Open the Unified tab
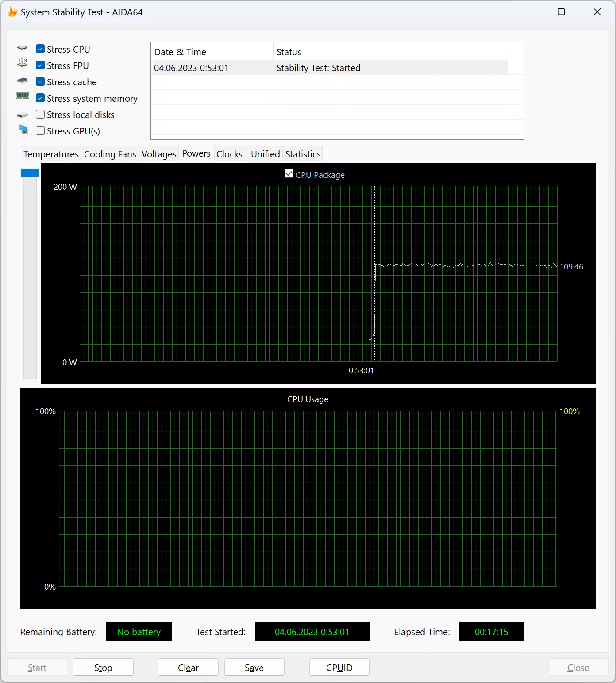The image size is (616, 683). pos(266,154)
